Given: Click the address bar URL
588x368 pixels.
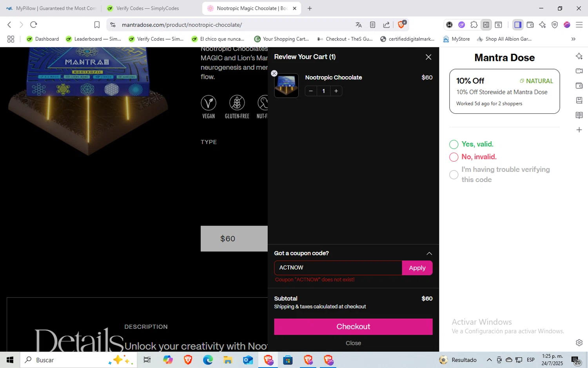Looking at the screenshot, I should pos(182,25).
